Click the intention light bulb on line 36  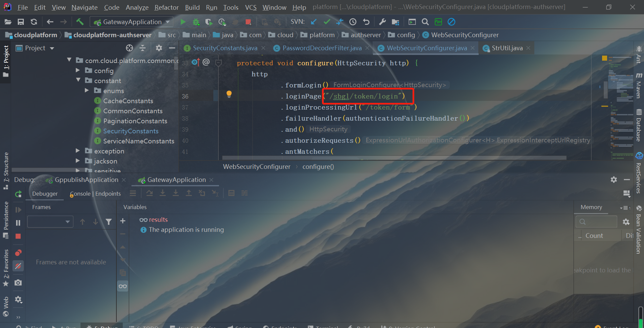coord(229,94)
